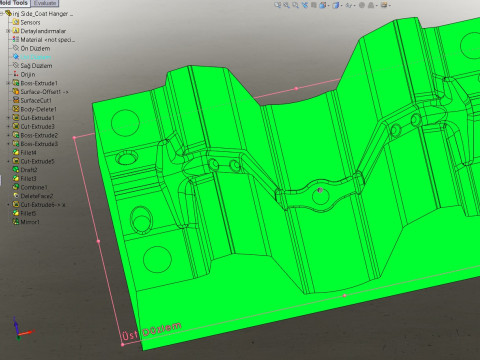Click the Sensors folder icon
This screenshot has width=480, height=360.
[x=16, y=22]
